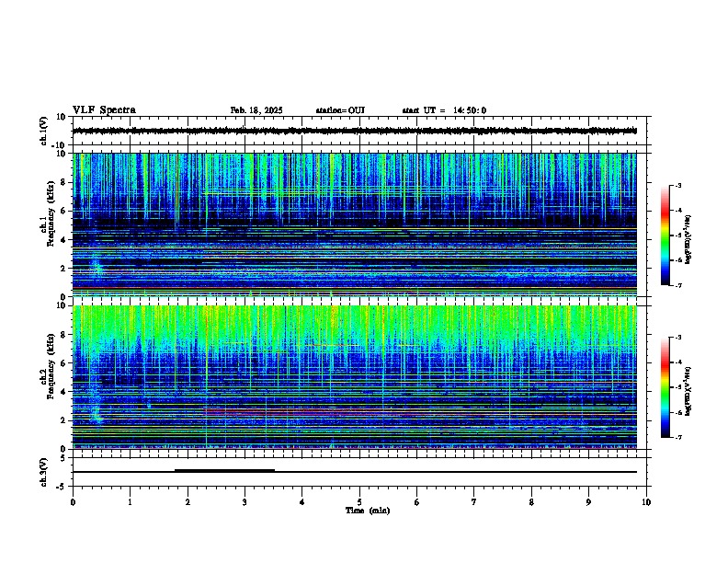Viewport: 728px width, 563px height.
Task: Click the "6" kHz tick on ch.1 spectrogram
Action: [x=64, y=211]
